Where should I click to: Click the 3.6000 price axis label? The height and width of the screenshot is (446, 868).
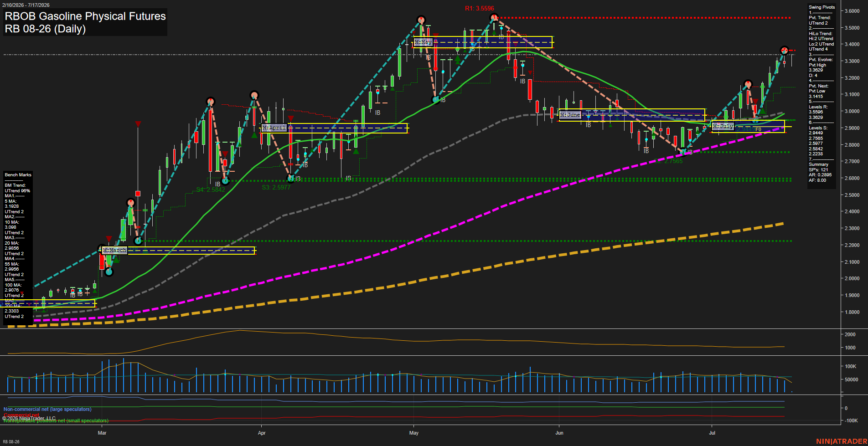pos(852,11)
